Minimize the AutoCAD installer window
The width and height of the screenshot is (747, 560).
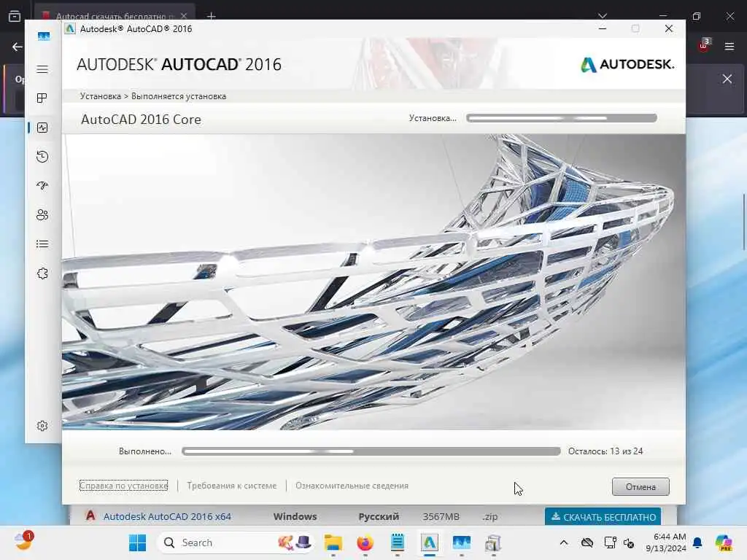[x=603, y=28]
